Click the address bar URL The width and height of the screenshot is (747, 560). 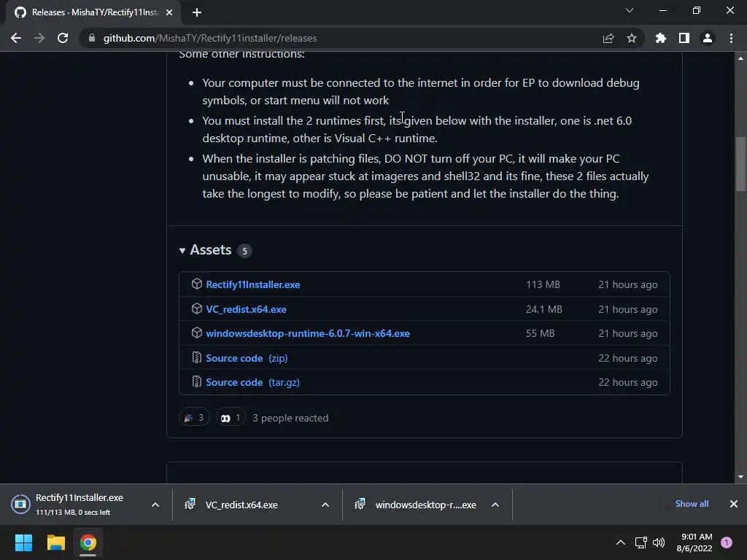click(210, 38)
